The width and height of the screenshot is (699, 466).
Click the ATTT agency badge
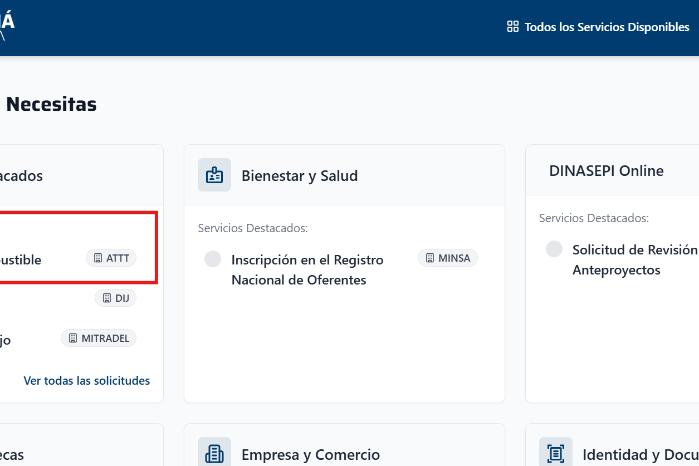110,258
